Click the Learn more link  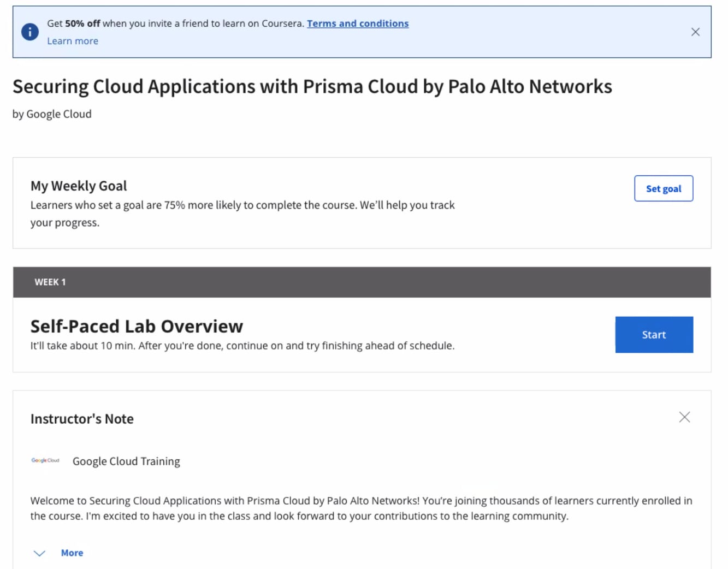click(x=73, y=41)
